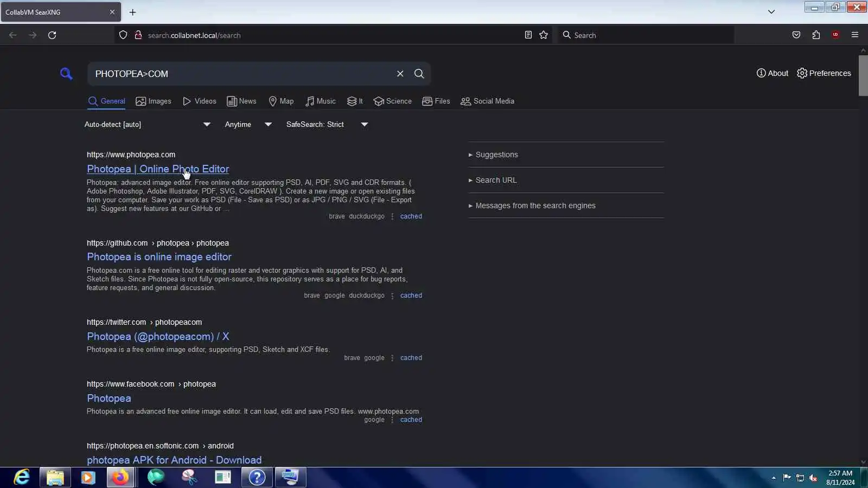Select the General search category tab

click(x=107, y=101)
